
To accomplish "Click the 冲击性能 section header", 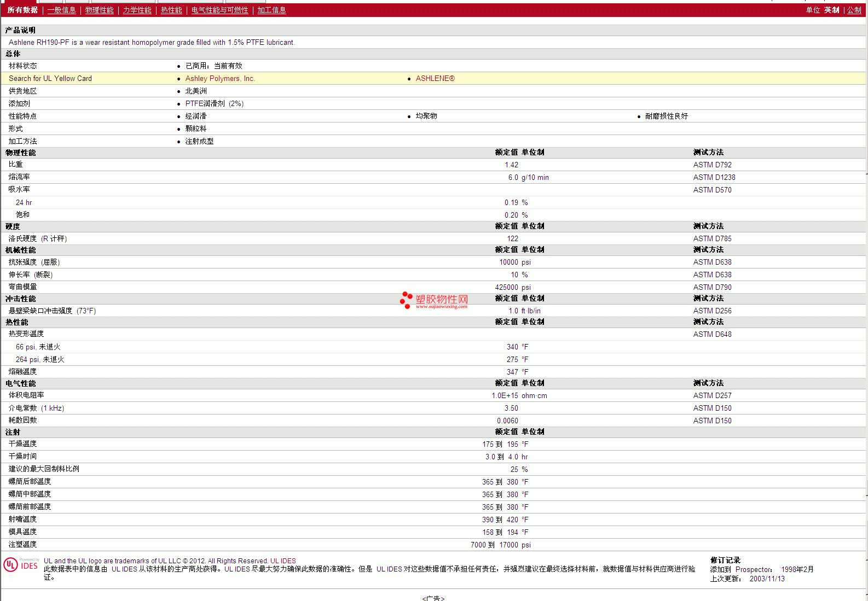I will tap(20, 299).
